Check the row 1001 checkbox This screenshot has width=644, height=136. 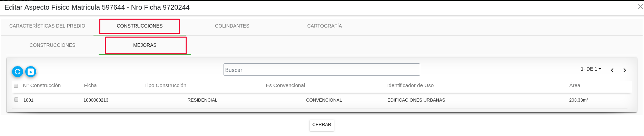[16, 100]
